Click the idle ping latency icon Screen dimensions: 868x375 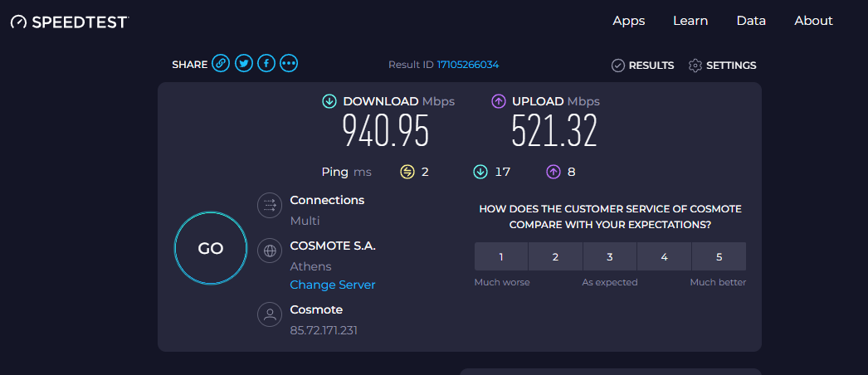[x=407, y=172]
